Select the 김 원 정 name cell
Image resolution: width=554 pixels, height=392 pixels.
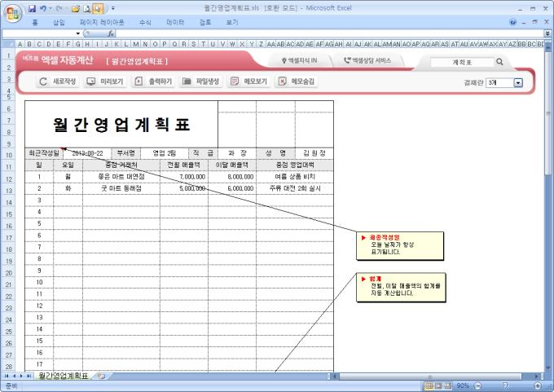pyautogui.click(x=314, y=153)
